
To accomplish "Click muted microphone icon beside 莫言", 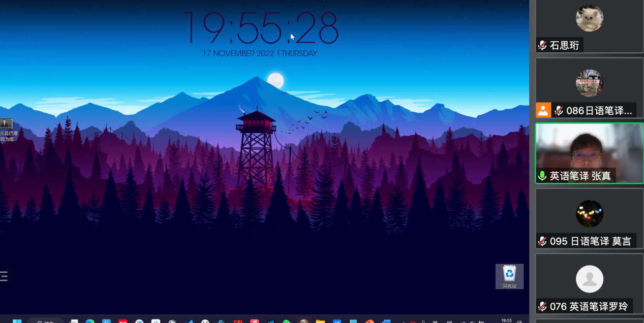I will point(543,241).
